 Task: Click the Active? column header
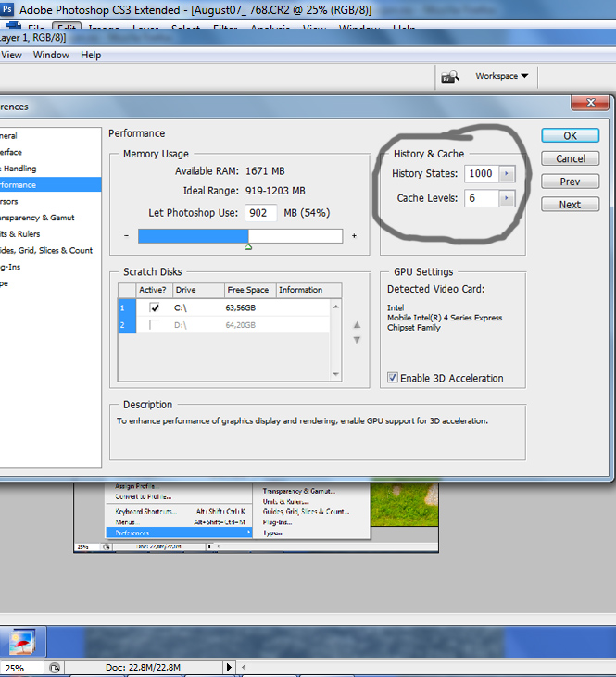click(x=154, y=290)
